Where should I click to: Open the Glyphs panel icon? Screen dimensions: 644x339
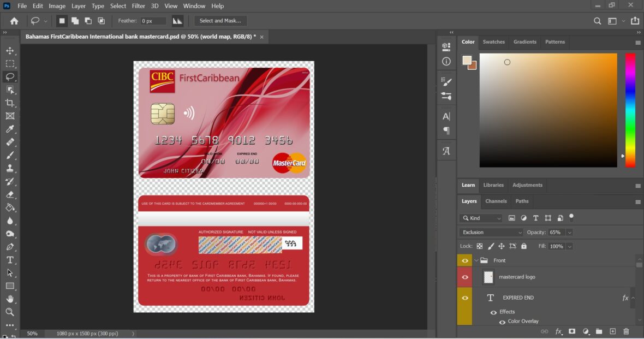click(x=446, y=151)
